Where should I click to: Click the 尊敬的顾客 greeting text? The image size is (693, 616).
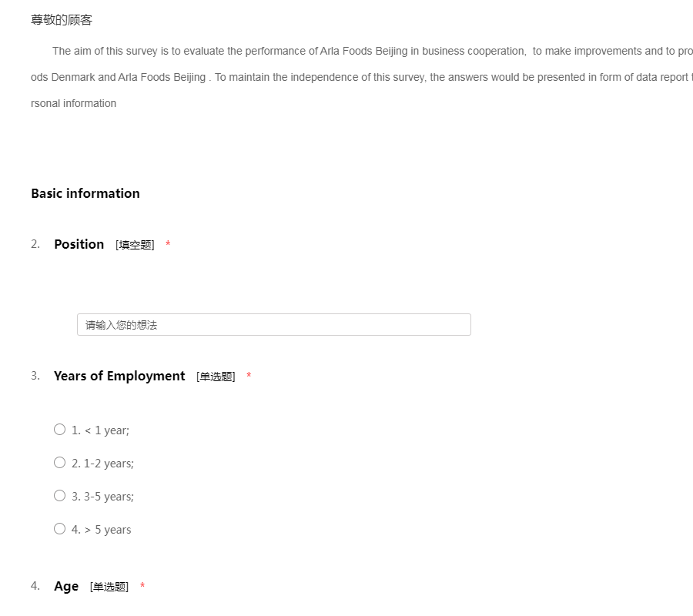[62, 20]
